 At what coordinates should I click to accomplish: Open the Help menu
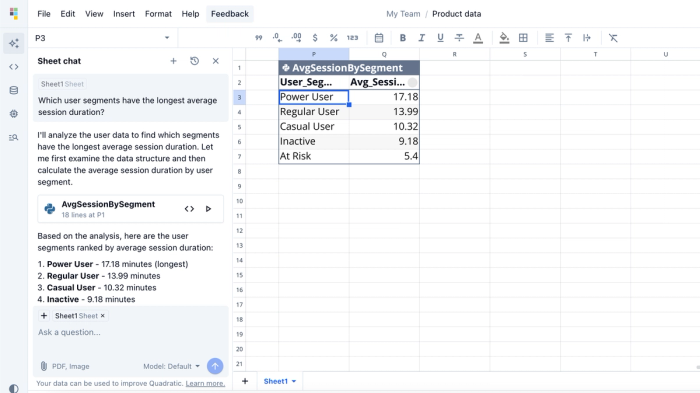(x=190, y=14)
